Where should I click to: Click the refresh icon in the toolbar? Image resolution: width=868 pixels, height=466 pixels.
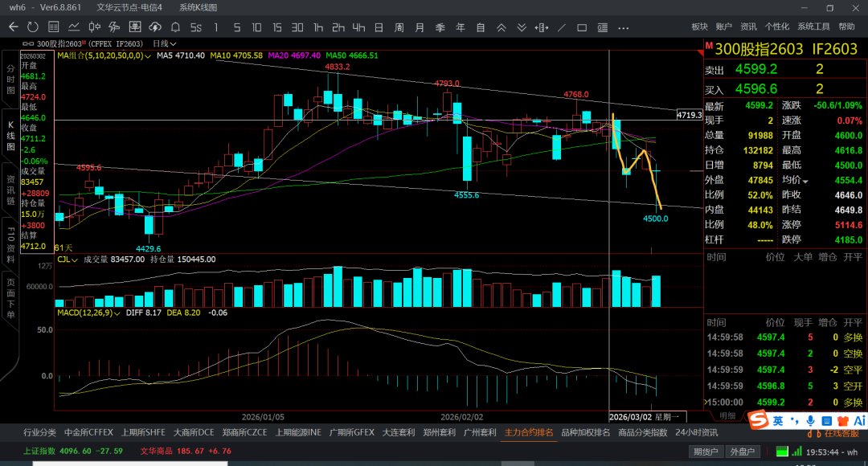[33, 27]
